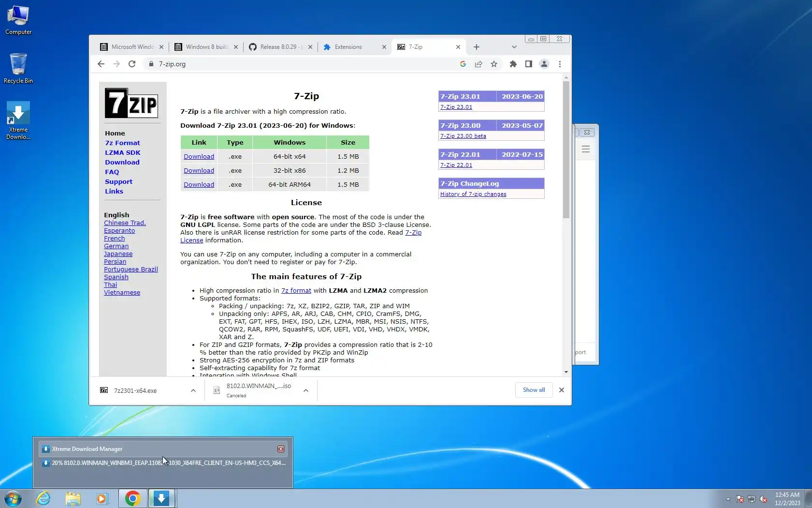This screenshot has height=508, width=812.
Task: Click the 20% download progress entry in Xtreme
Action: tap(164, 463)
